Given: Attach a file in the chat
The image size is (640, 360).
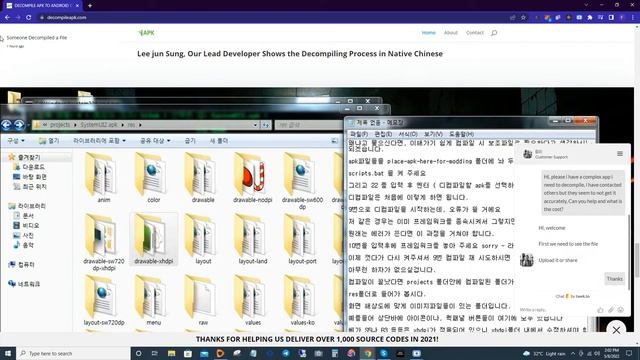Looking at the screenshot, I should tap(611, 310).
